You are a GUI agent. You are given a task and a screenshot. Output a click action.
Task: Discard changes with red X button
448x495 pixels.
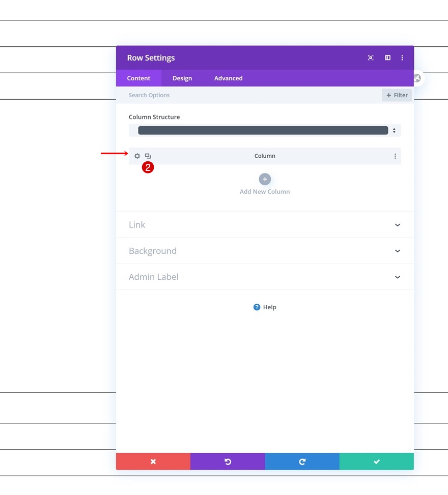coord(153,461)
